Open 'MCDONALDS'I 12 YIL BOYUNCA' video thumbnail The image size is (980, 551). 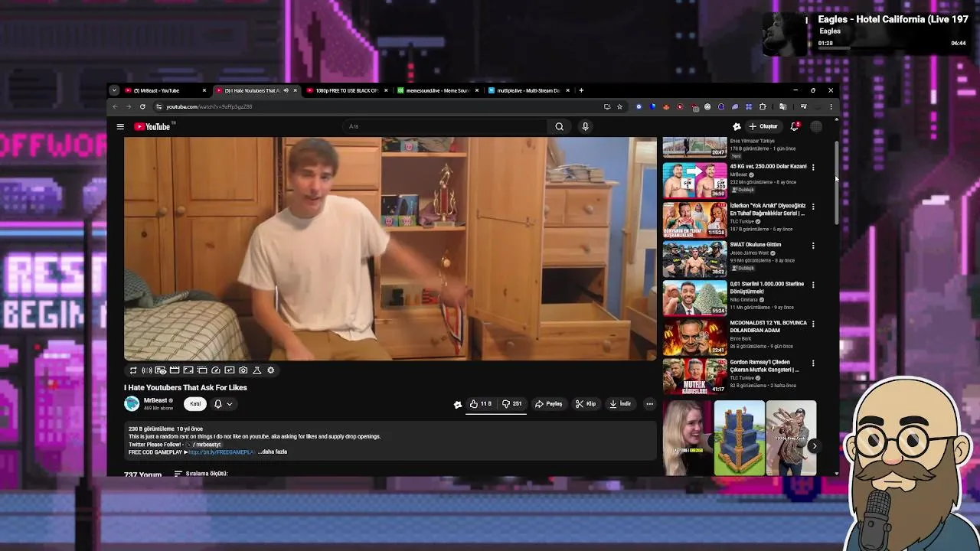(694, 337)
